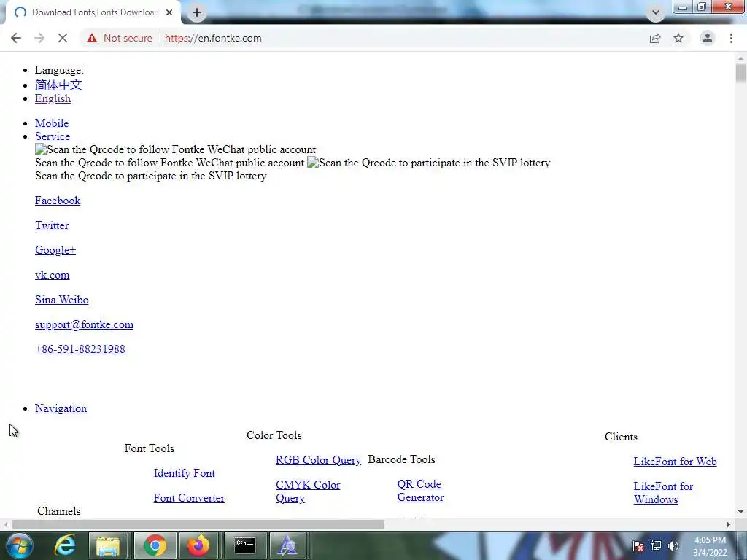The image size is (747, 560).
Task: Click the vertical scrollbar up arrow
Action: 740,58
